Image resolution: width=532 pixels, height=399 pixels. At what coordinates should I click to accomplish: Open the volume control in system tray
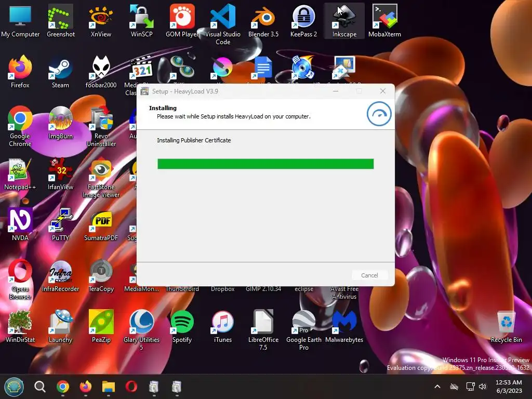(x=483, y=387)
